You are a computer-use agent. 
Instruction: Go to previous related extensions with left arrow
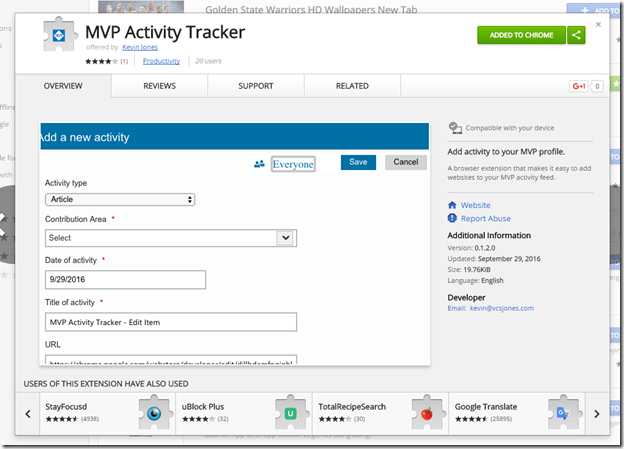coord(28,414)
